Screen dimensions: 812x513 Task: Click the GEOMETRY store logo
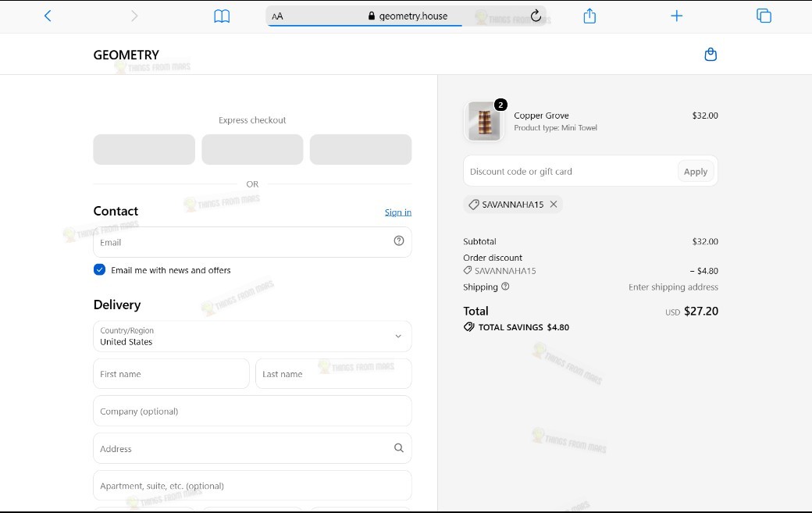click(x=126, y=55)
